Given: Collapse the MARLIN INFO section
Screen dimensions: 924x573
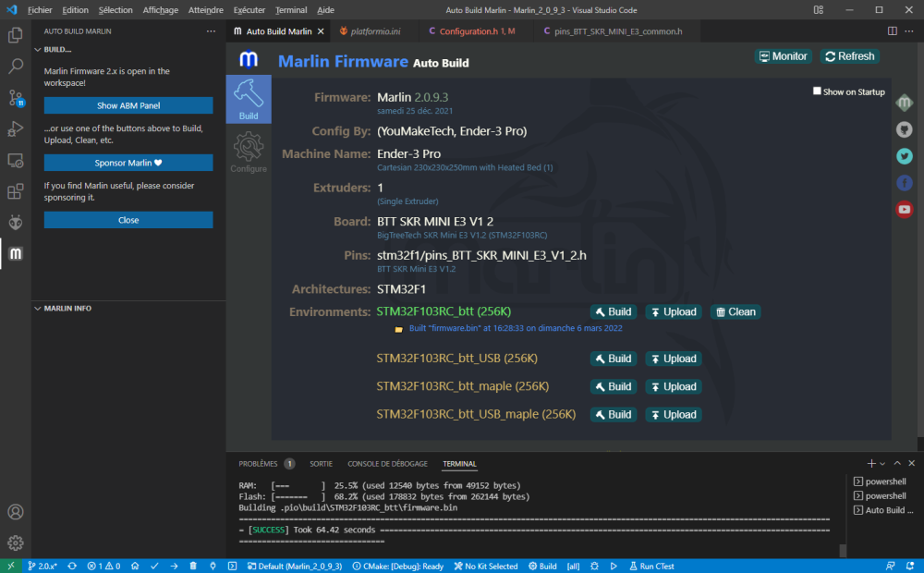Looking at the screenshot, I should (x=38, y=309).
